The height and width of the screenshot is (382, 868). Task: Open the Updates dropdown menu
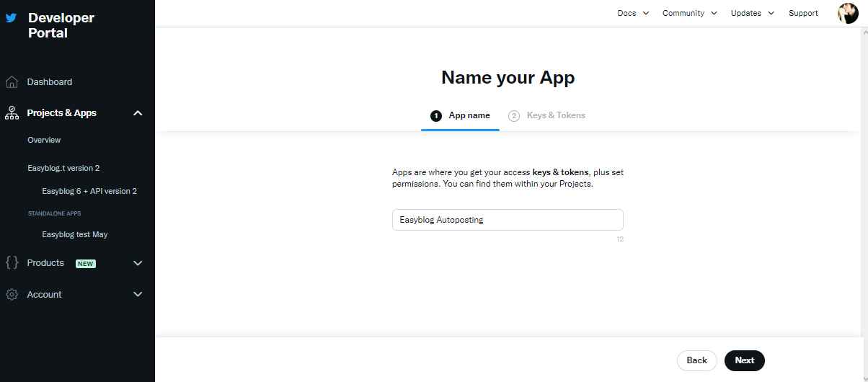753,13
